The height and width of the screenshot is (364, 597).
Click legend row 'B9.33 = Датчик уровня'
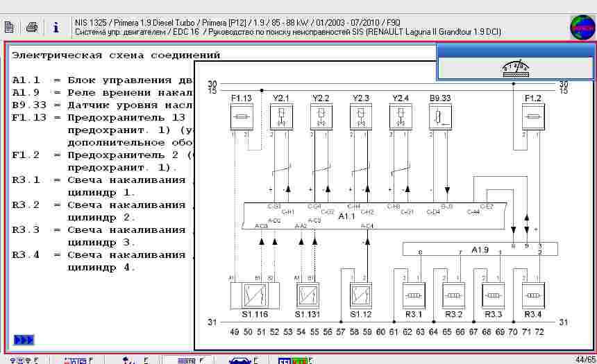(x=103, y=105)
